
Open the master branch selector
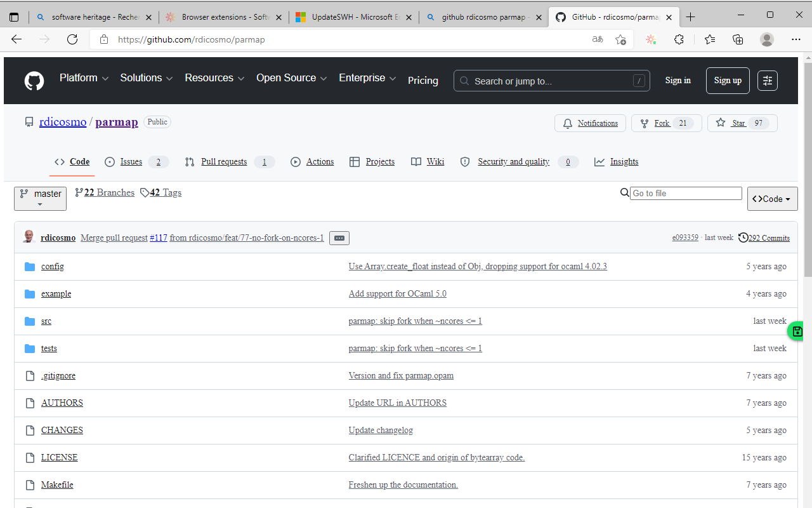click(x=40, y=199)
